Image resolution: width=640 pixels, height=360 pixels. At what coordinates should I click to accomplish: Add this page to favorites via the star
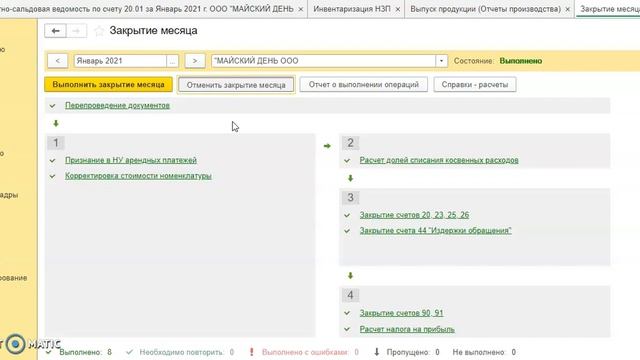click(x=99, y=31)
